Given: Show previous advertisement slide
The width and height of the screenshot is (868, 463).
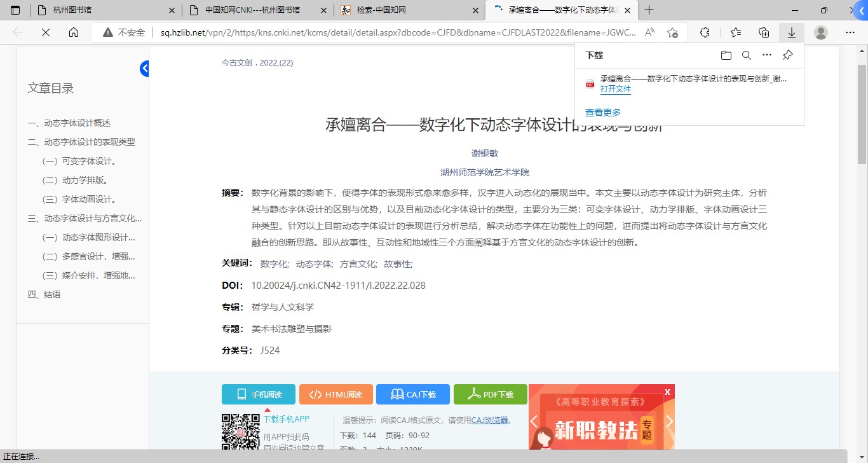Looking at the screenshot, I should coord(534,421).
